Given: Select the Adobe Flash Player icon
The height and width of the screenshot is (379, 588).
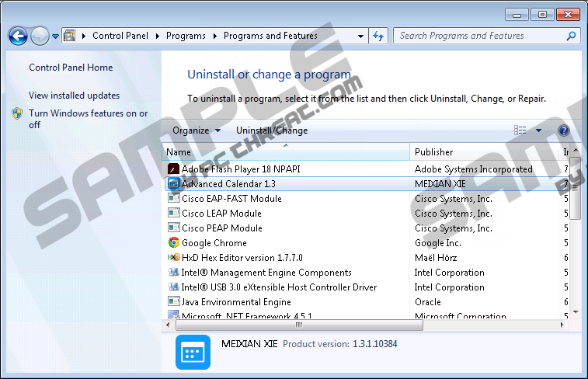Looking at the screenshot, I should [173, 169].
